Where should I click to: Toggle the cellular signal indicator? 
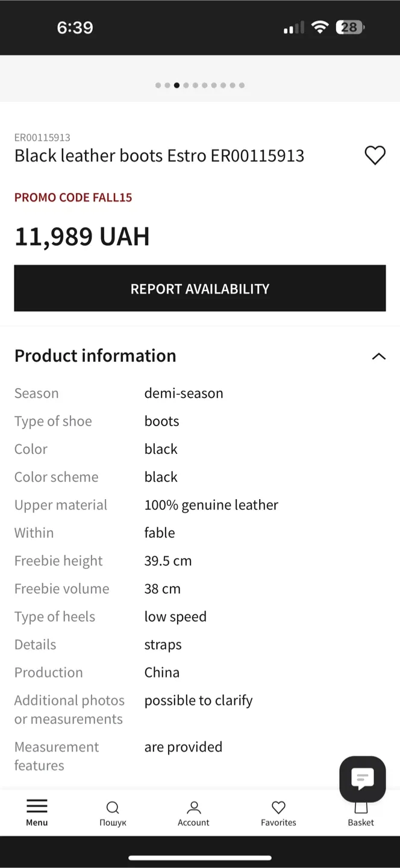[293, 27]
